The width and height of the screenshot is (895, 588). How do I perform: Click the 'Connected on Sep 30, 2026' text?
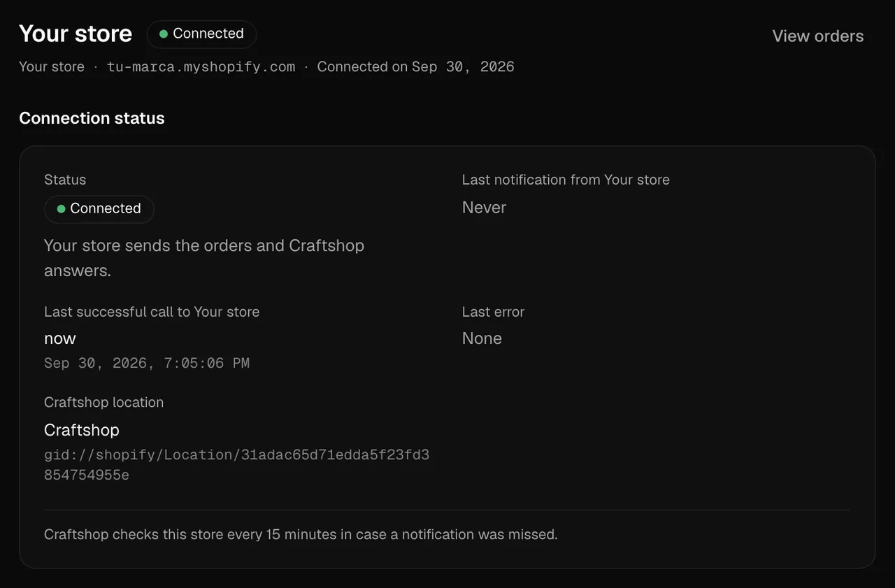coord(415,66)
